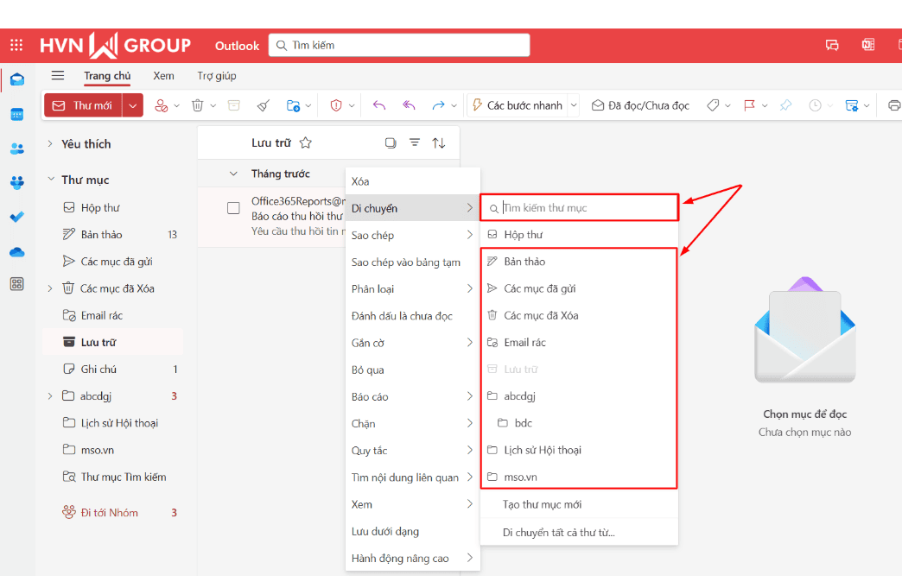Image resolution: width=902 pixels, height=588 pixels.
Task: Click the Filter icon in message list
Action: pyautogui.click(x=414, y=142)
